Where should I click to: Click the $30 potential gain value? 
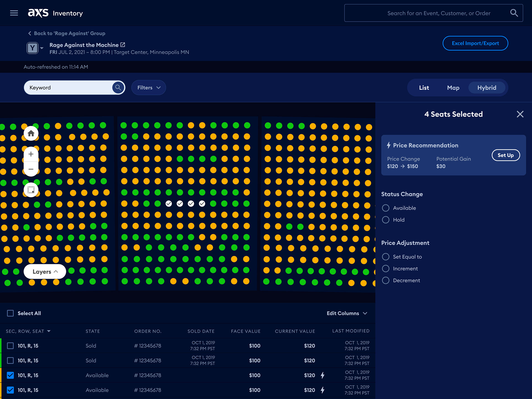441,166
